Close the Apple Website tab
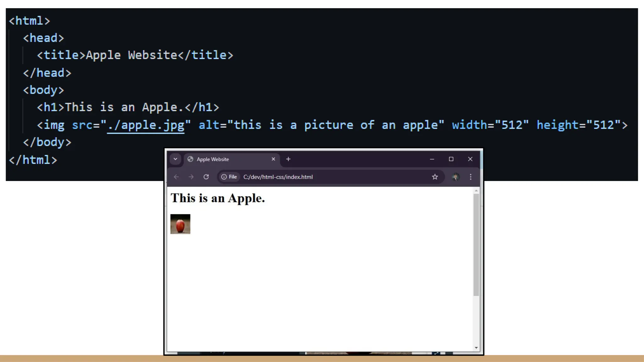644x362 pixels. tap(273, 159)
